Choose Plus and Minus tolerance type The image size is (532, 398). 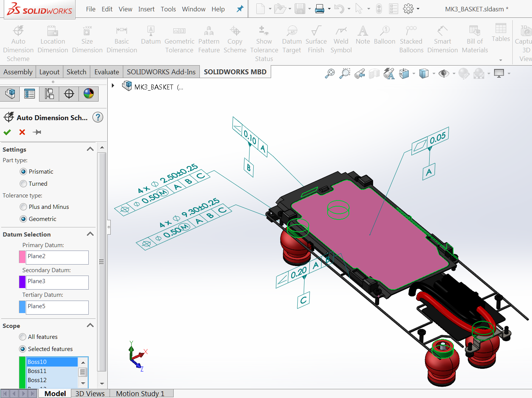24,207
